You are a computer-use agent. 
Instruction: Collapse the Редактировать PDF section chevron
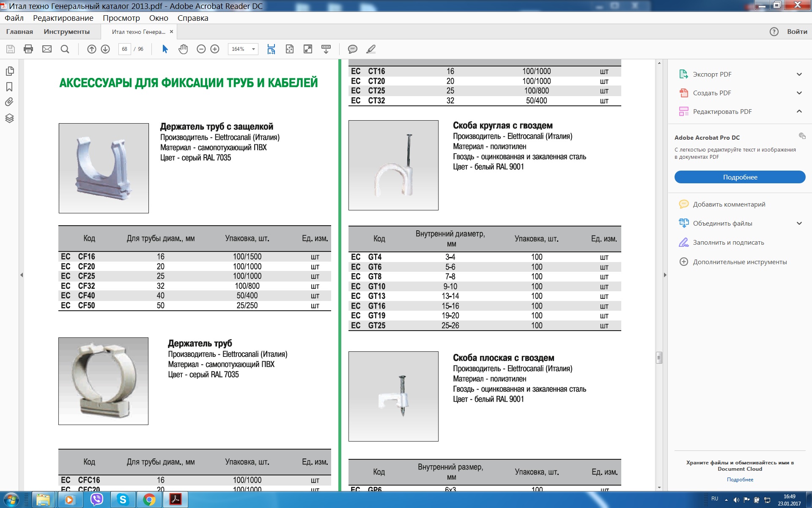[799, 111]
